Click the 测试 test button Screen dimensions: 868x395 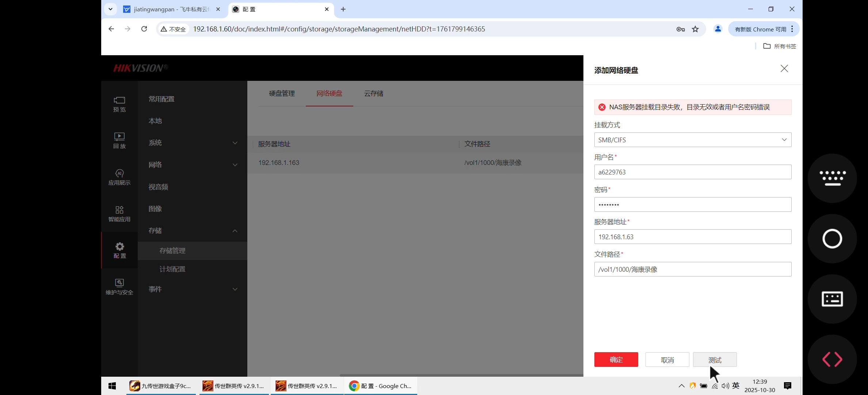(x=715, y=360)
